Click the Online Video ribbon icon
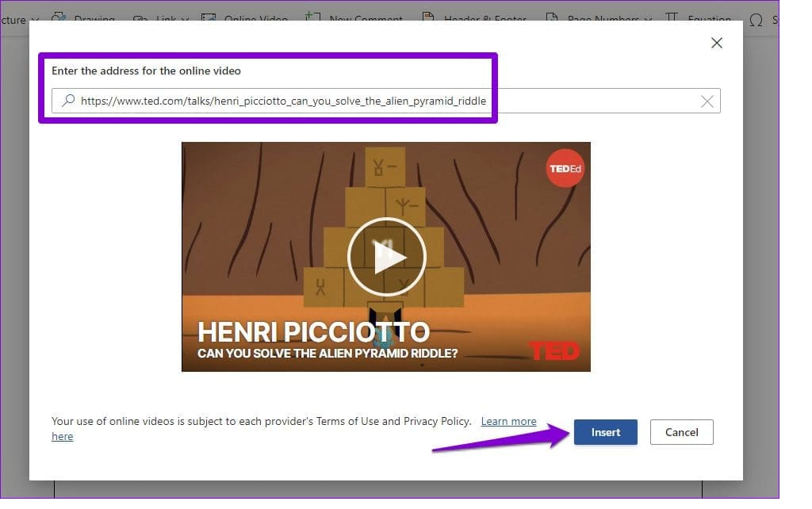812x509 pixels. click(209, 19)
